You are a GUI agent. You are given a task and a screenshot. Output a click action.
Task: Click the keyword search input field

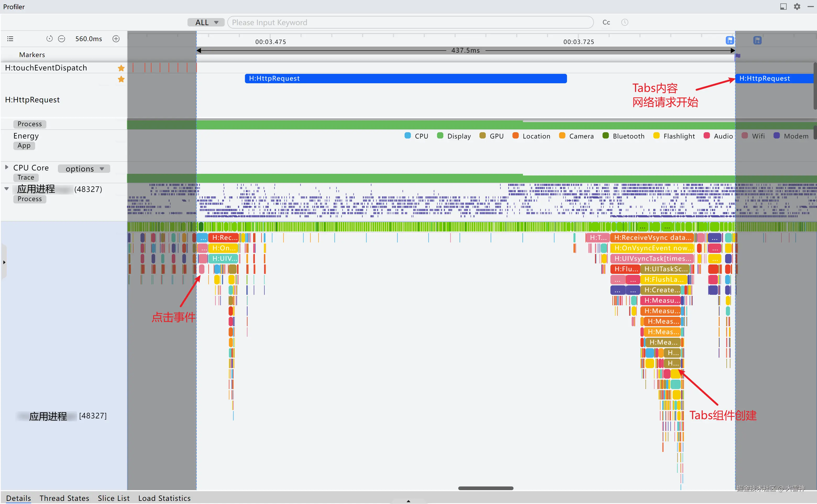point(410,22)
